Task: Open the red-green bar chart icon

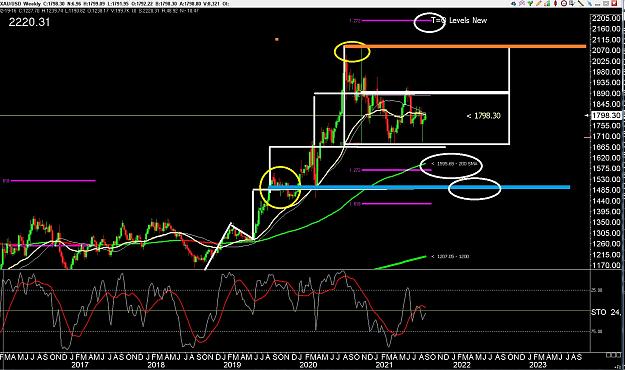Action: 547,3
